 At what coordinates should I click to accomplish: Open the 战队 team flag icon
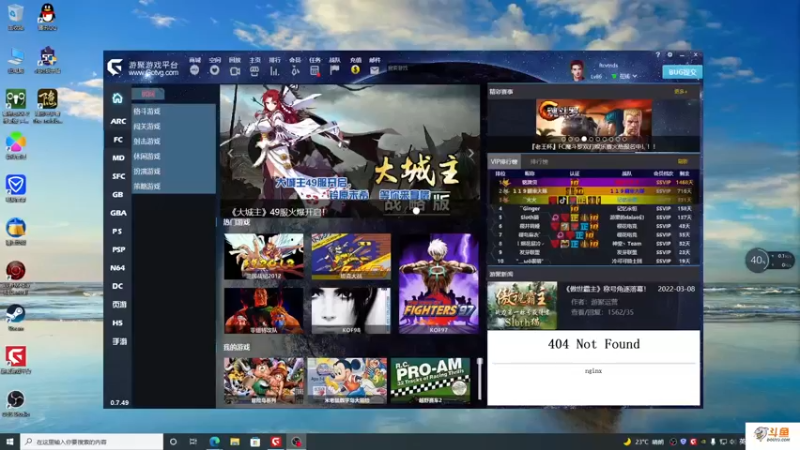[335, 70]
